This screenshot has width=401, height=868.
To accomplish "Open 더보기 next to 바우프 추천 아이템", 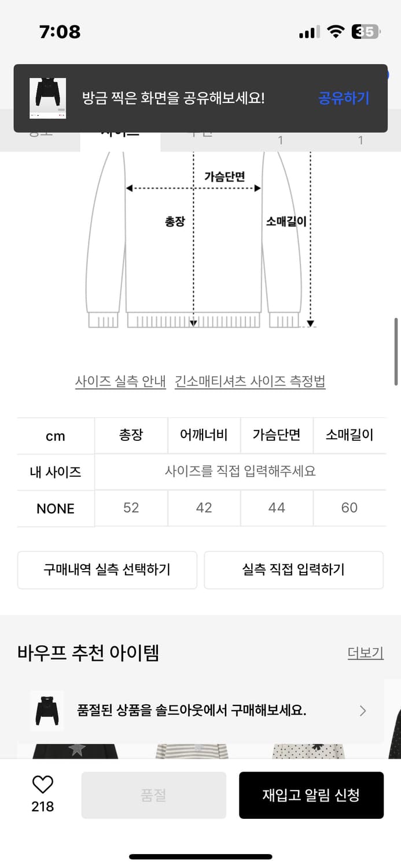I will click(x=365, y=653).
